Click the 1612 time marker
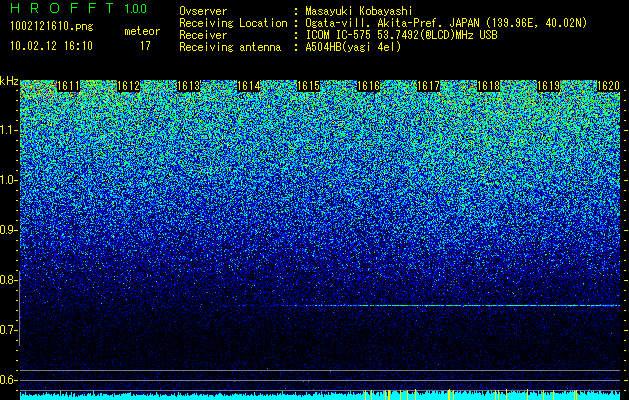 (x=128, y=86)
